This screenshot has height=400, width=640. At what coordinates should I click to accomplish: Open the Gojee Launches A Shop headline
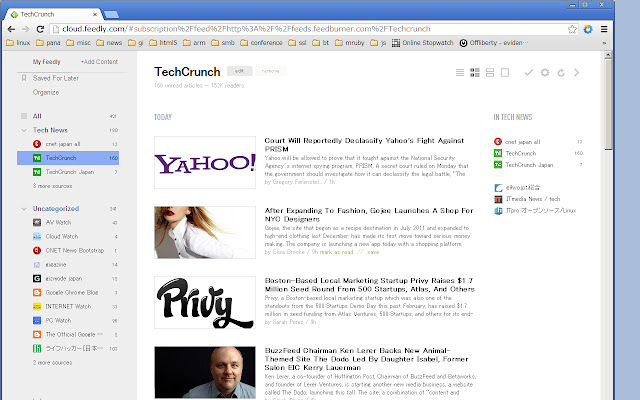[369, 215]
